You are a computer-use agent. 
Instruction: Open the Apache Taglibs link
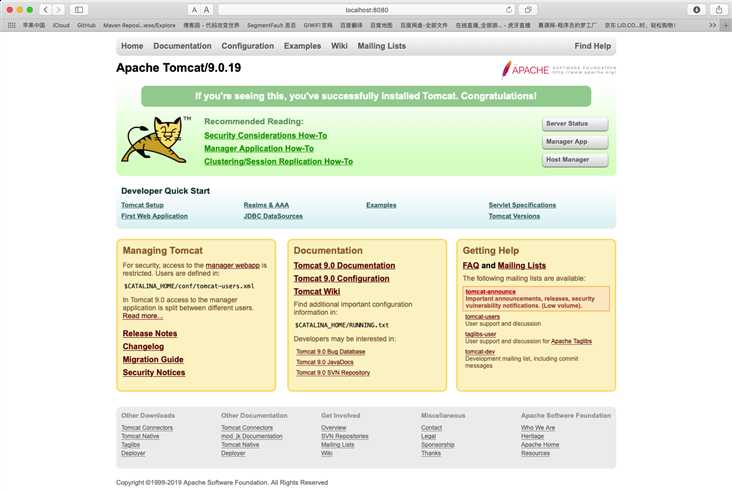571,341
